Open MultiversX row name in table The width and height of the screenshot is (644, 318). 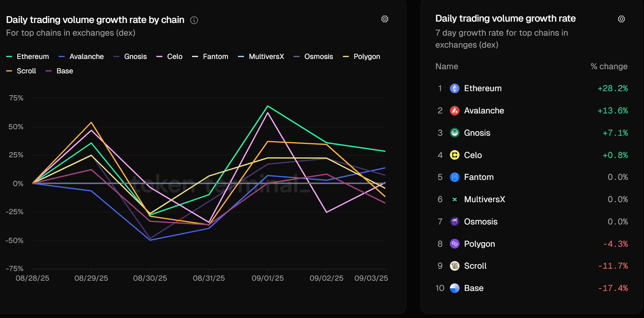485,199
